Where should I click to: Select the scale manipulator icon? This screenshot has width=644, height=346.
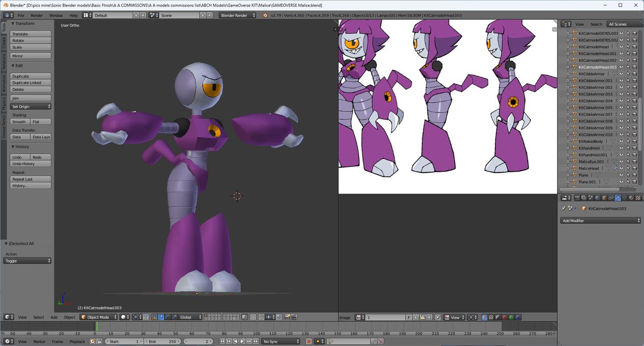174,317
